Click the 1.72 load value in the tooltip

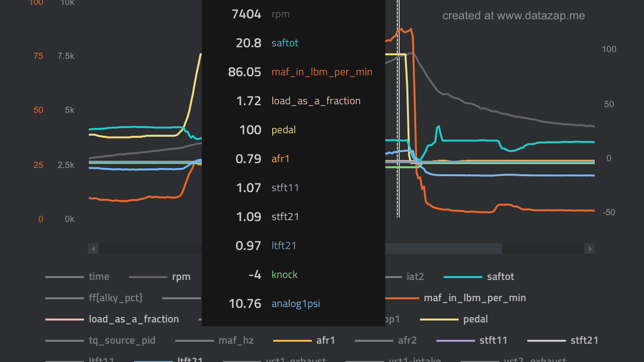(249, 101)
